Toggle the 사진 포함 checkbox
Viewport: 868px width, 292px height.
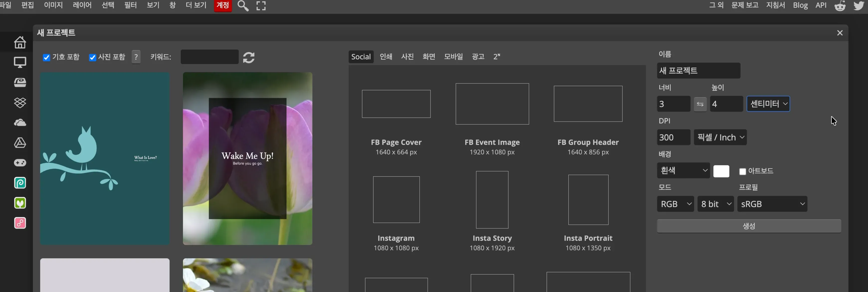[92, 58]
